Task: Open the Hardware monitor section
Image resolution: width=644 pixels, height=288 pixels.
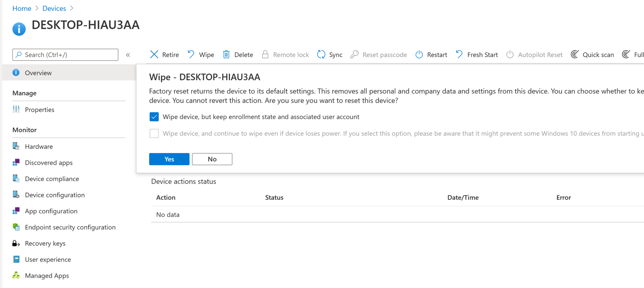Action: (x=39, y=146)
